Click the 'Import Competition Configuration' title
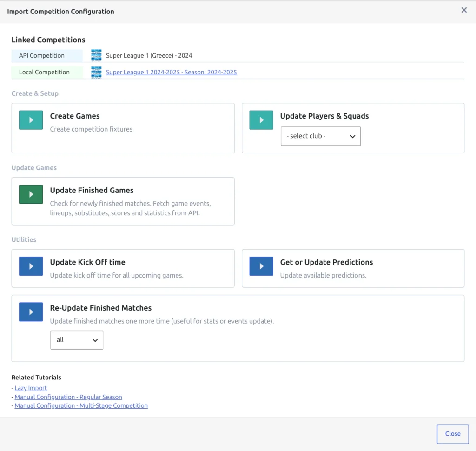 click(61, 12)
